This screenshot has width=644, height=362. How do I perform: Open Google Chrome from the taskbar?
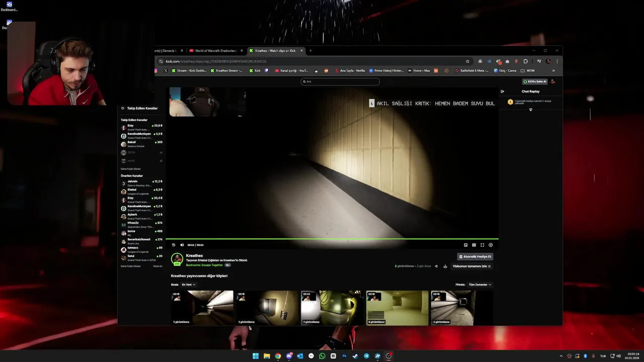click(278, 356)
